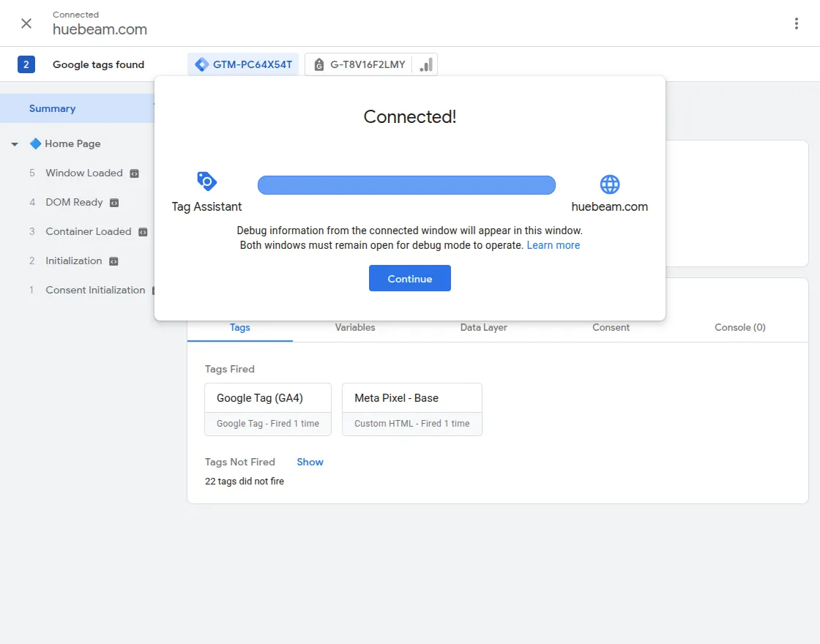Click the blue badge showing 2 tags
Screen dimensions: 820x644
pyautogui.click(x=26, y=65)
